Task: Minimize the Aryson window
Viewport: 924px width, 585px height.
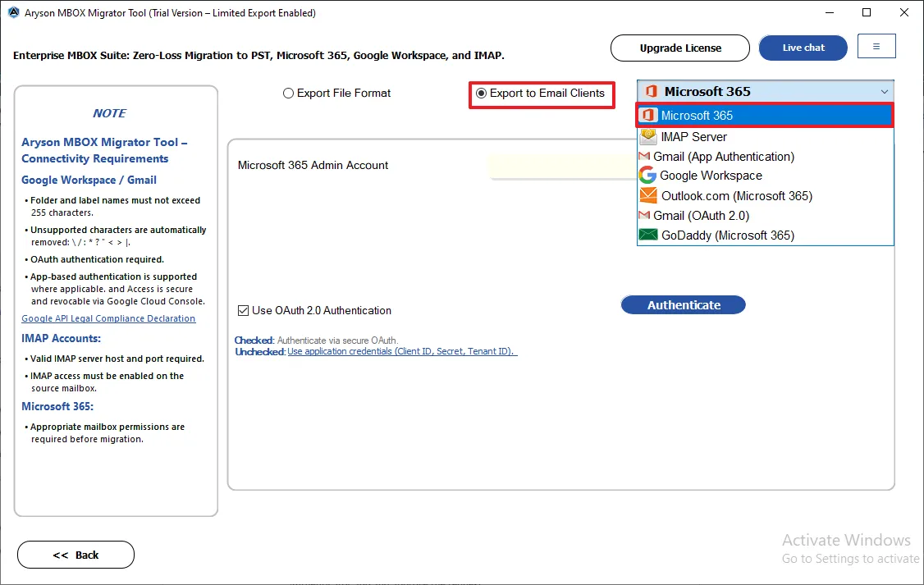Action: (x=829, y=12)
